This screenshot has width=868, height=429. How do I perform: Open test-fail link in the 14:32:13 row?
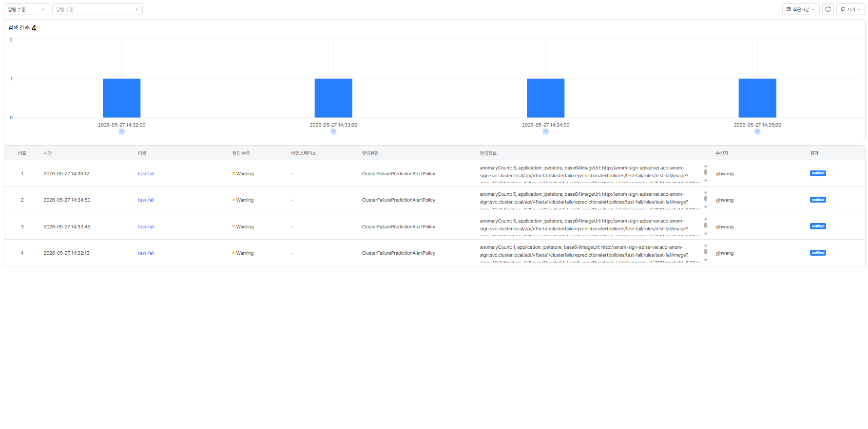point(146,253)
